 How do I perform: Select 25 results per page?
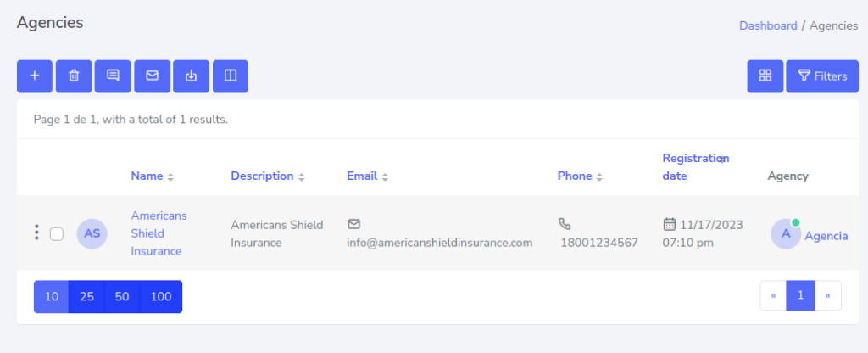(86, 297)
